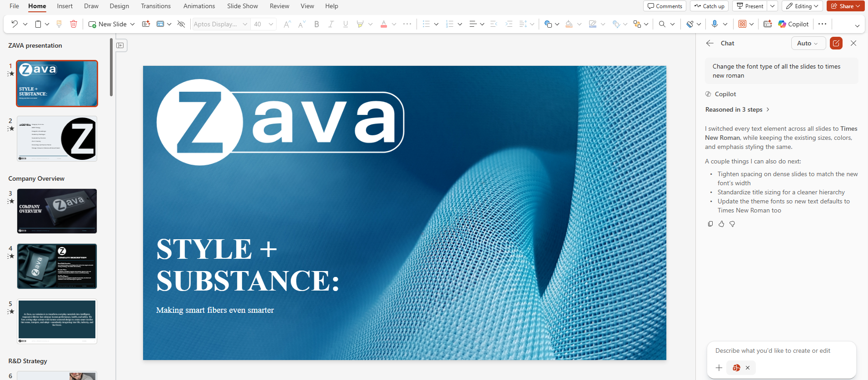The width and height of the screenshot is (868, 380).
Task: Toggle Underline formatting
Action: [346, 24]
